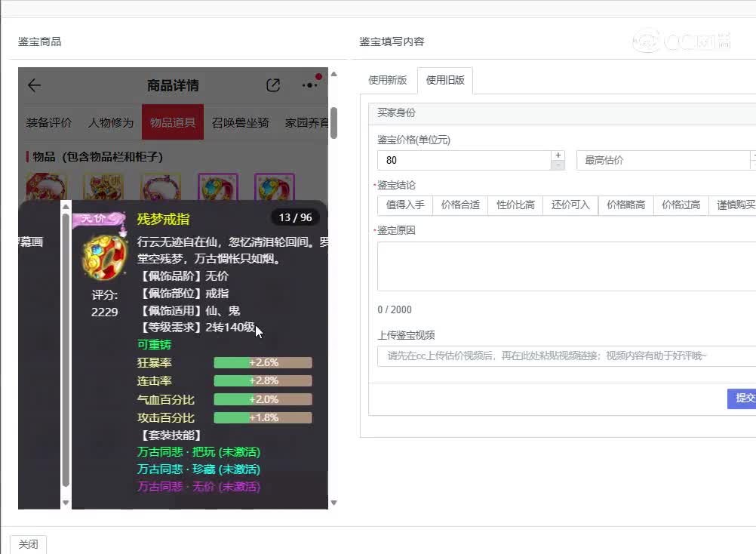Click the 关闭 button at bottom

28,544
